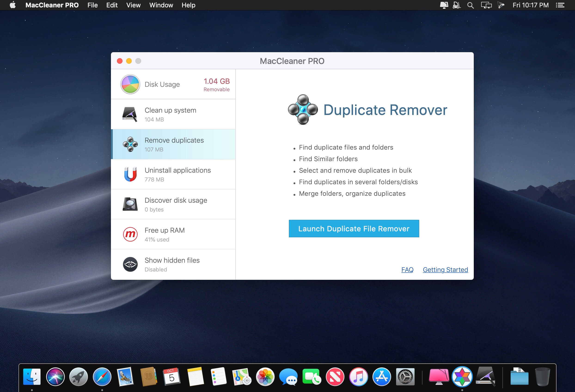Select the Discover disk usage gauge icon
This screenshot has height=392, width=575.
pos(130,204)
